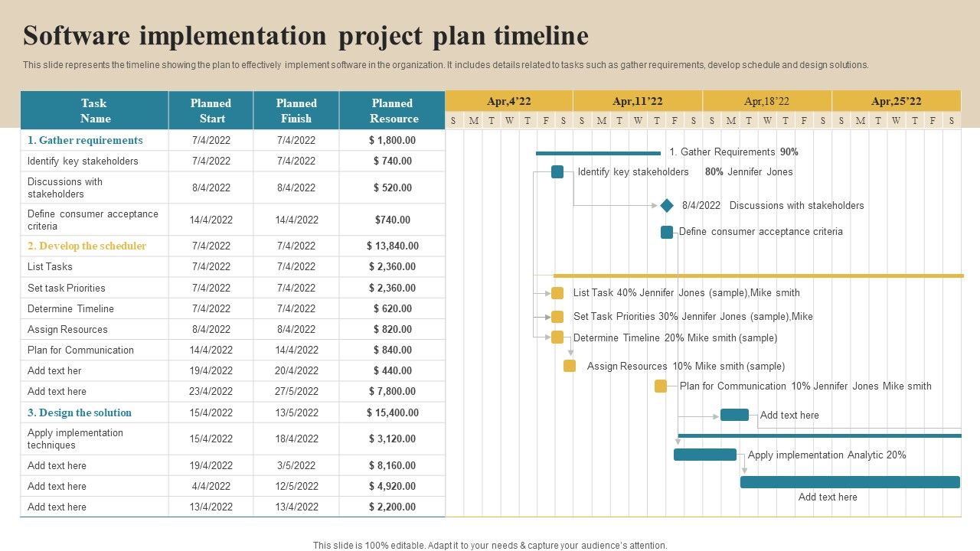Click the '3/5/2022' planned finish date
Viewport: 980px width, 551px height.
(296, 465)
